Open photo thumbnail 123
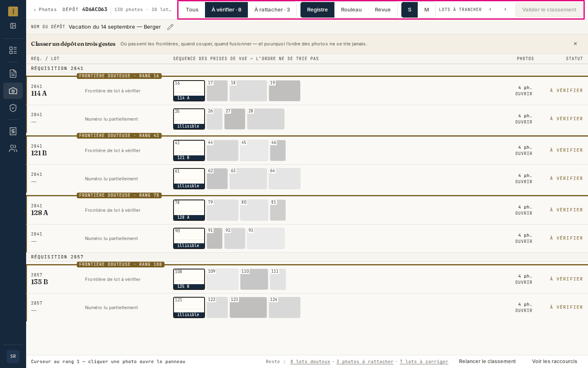The image size is (588, 368). coord(248,307)
